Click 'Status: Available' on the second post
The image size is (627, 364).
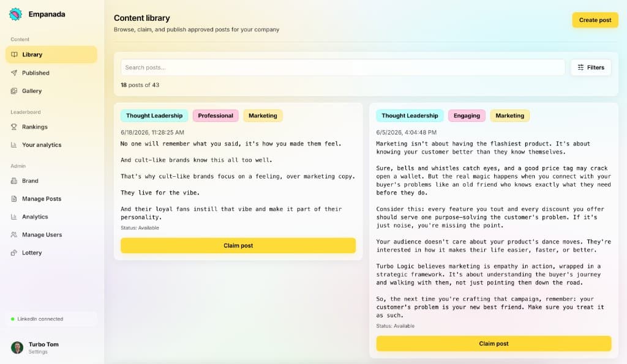coord(395,326)
